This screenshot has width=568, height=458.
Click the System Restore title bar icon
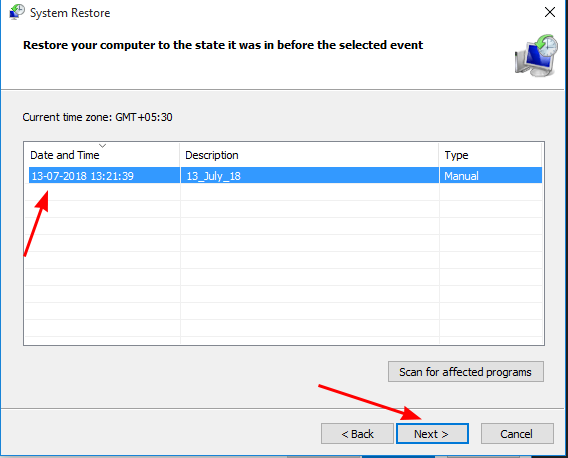click(x=17, y=12)
